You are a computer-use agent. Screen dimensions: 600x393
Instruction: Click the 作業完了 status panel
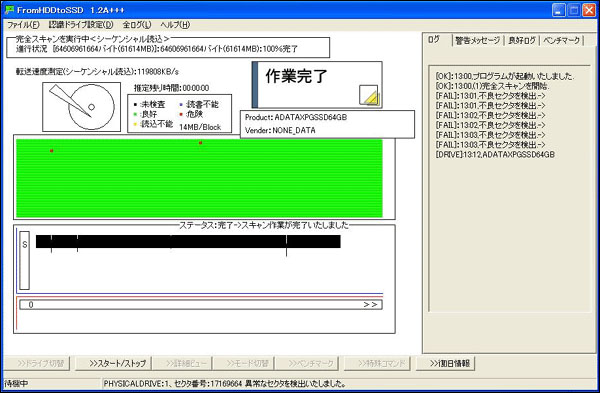click(317, 85)
